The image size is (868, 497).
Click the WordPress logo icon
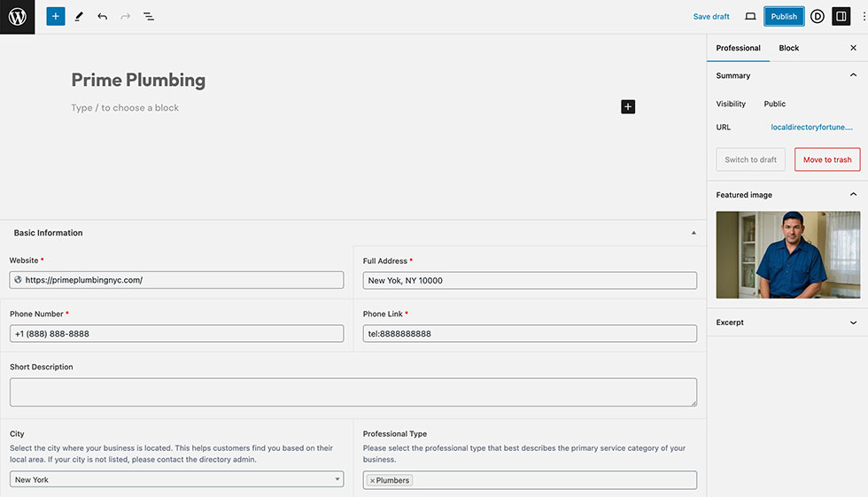click(x=17, y=17)
